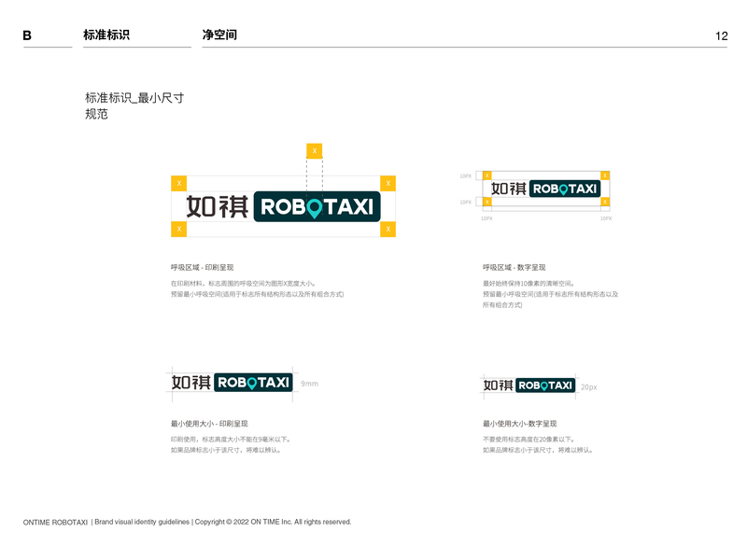This screenshot has height=560, width=747.
Task: Click the line "不要使用标志高度在20像素以下。"
Action: pyautogui.click(x=529, y=440)
